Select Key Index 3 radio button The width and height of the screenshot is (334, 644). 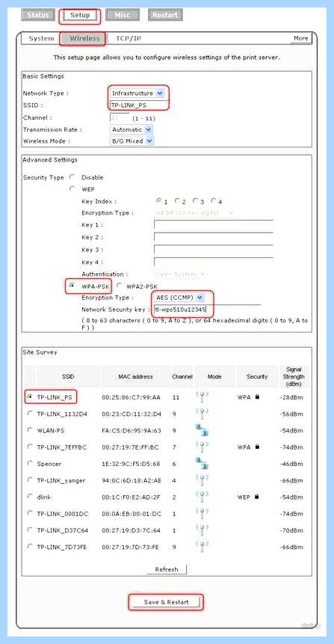click(x=195, y=201)
